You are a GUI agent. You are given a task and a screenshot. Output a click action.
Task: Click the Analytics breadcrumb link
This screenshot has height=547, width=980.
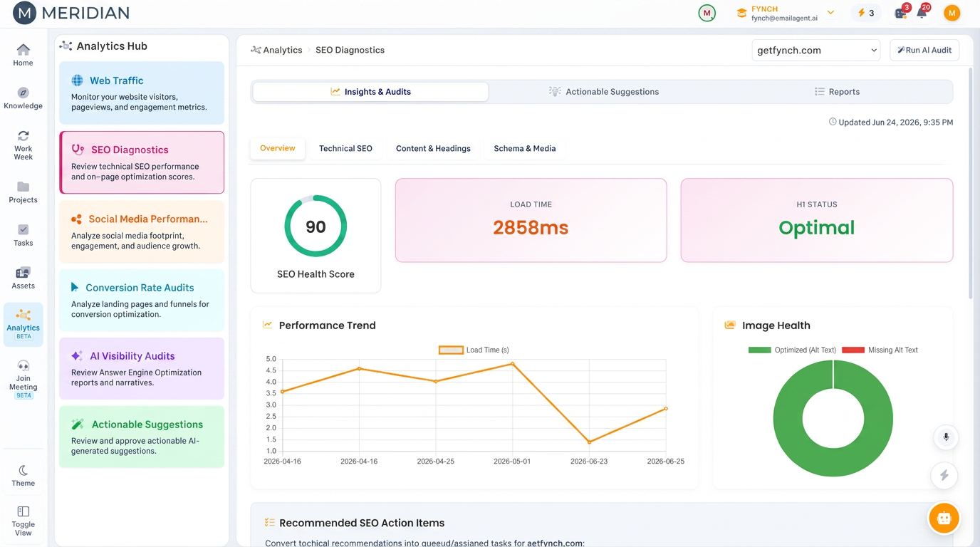(x=276, y=50)
